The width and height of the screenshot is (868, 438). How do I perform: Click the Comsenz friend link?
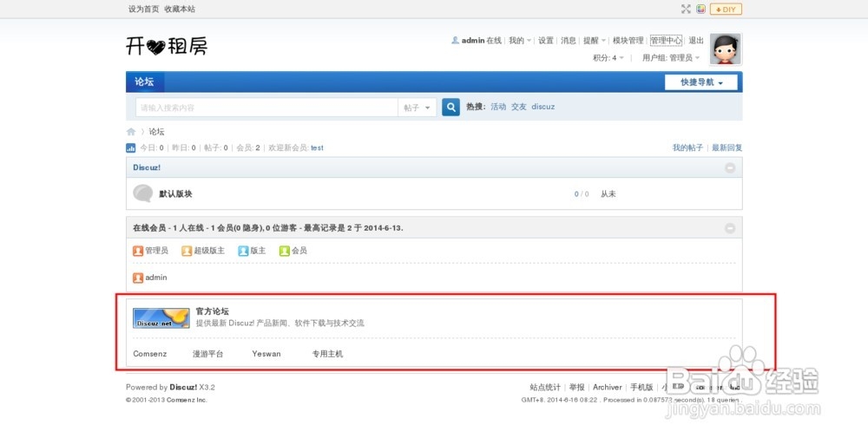[149, 354]
